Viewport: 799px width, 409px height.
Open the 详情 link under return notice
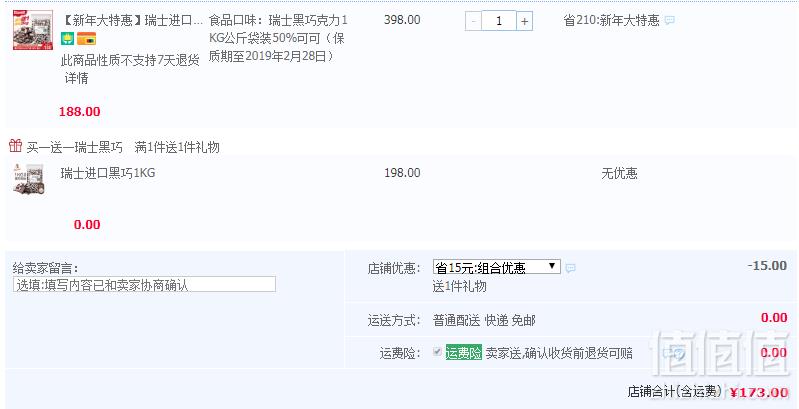[76, 78]
